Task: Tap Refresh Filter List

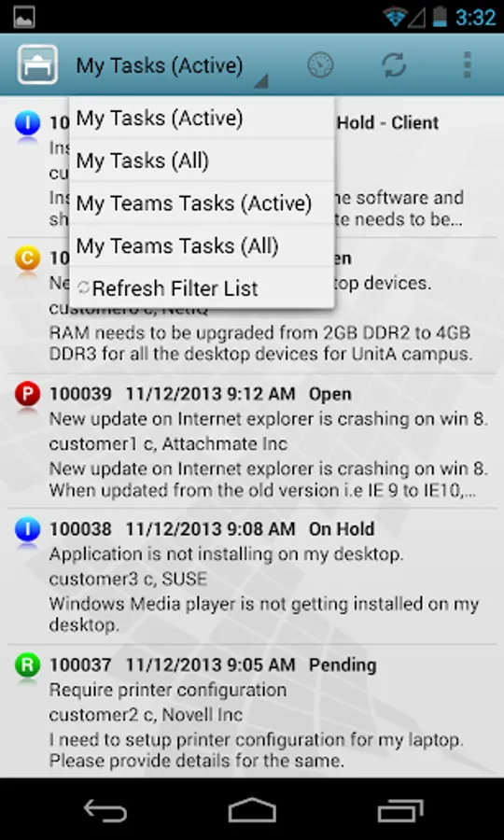Action: pyautogui.click(x=202, y=288)
